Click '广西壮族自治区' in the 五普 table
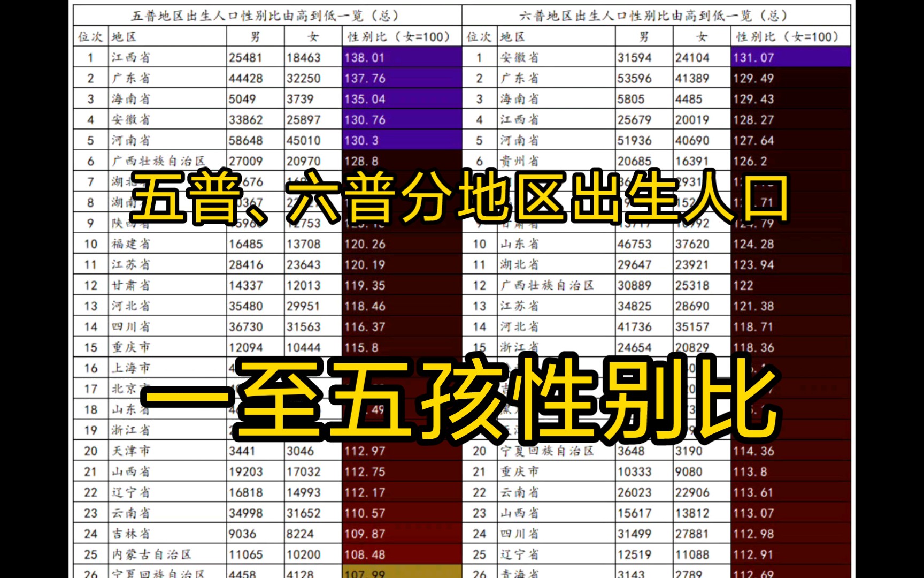 tap(158, 161)
